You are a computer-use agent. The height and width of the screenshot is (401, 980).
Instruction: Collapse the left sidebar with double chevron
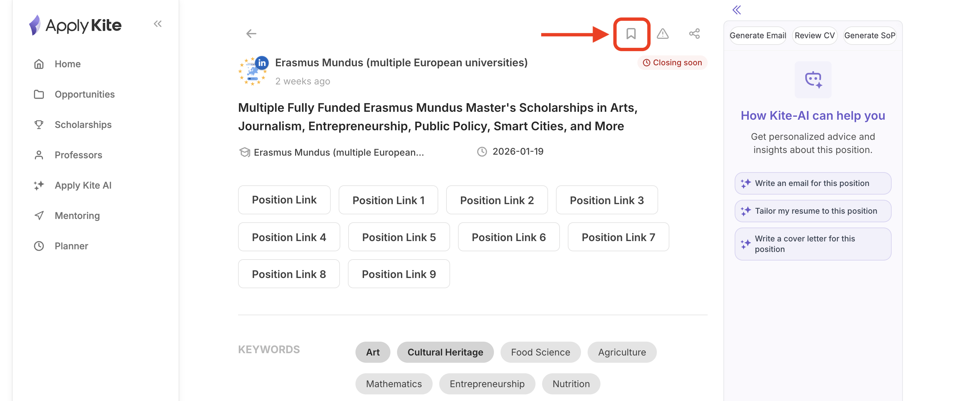(x=158, y=24)
